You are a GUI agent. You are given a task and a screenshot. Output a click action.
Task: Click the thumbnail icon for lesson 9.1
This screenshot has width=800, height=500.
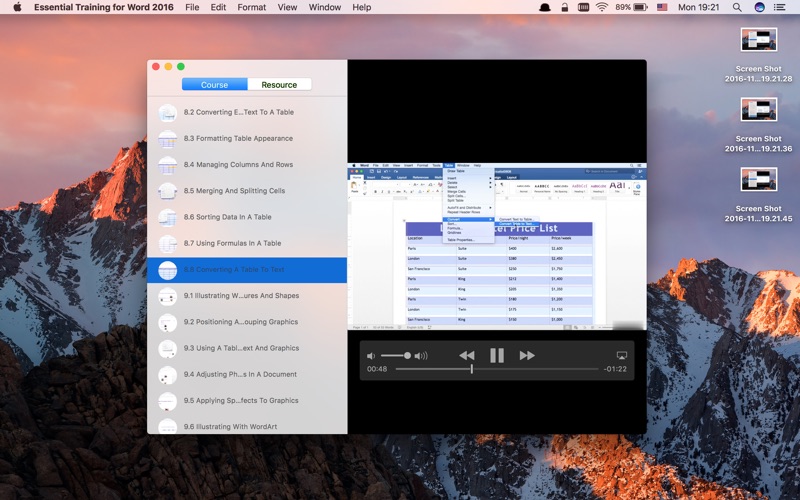click(x=167, y=296)
